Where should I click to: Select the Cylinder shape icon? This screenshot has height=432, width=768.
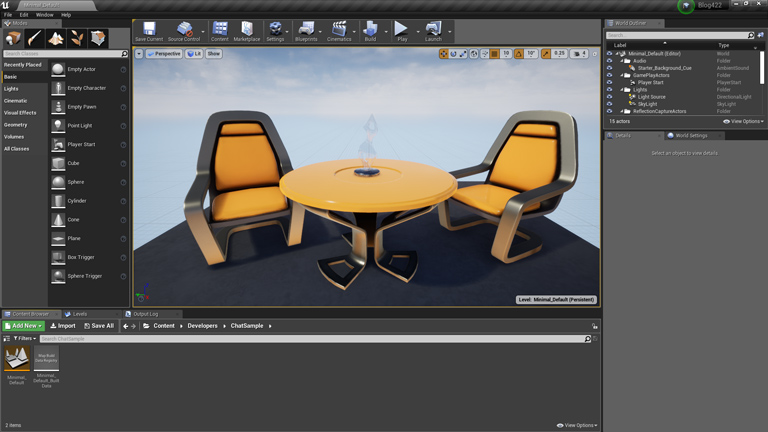(58, 201)
